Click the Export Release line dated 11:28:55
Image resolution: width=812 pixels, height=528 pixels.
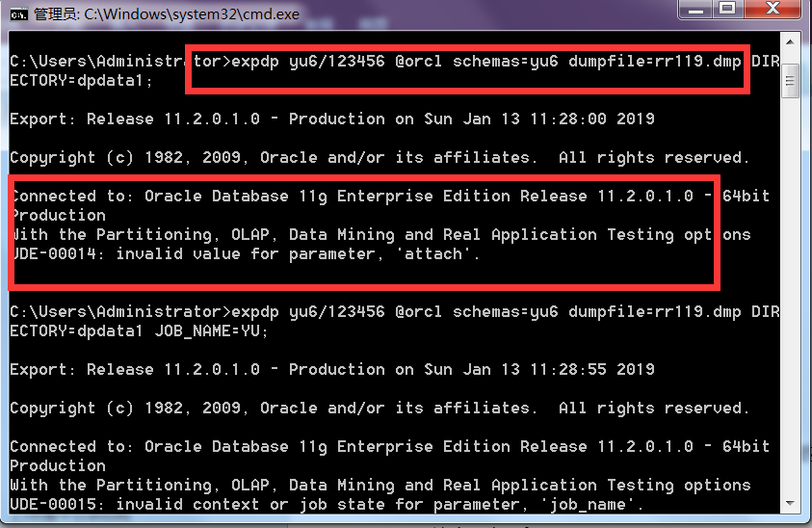pos(332,369)
